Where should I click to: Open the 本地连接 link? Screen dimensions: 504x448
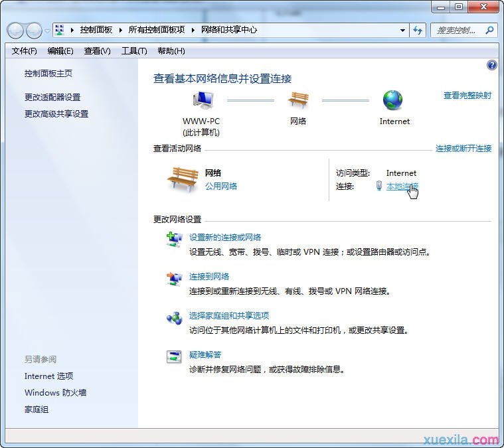click(x=402, y=187)
